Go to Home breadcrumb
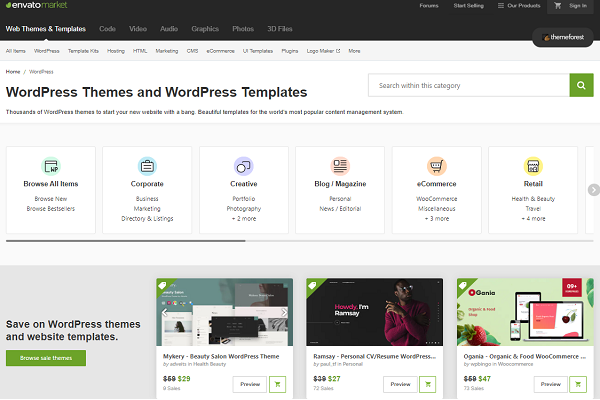 click(x=13, y=72)
